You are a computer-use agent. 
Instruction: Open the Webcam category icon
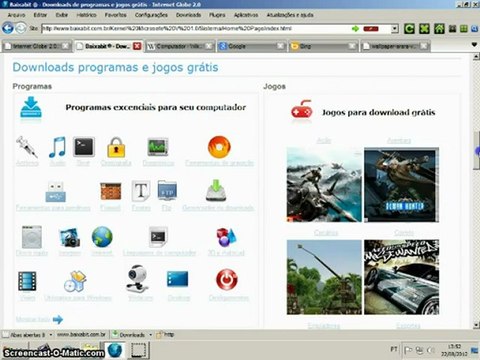[137, 279]
